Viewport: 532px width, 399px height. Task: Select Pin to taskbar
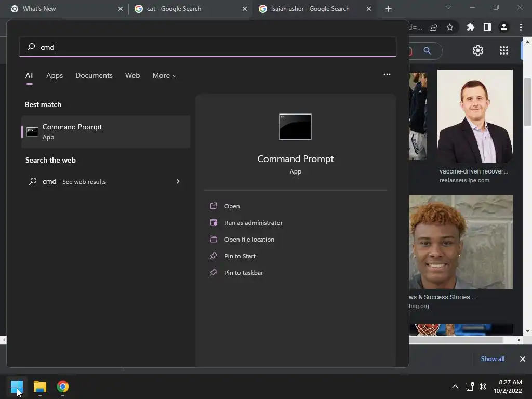244,273
